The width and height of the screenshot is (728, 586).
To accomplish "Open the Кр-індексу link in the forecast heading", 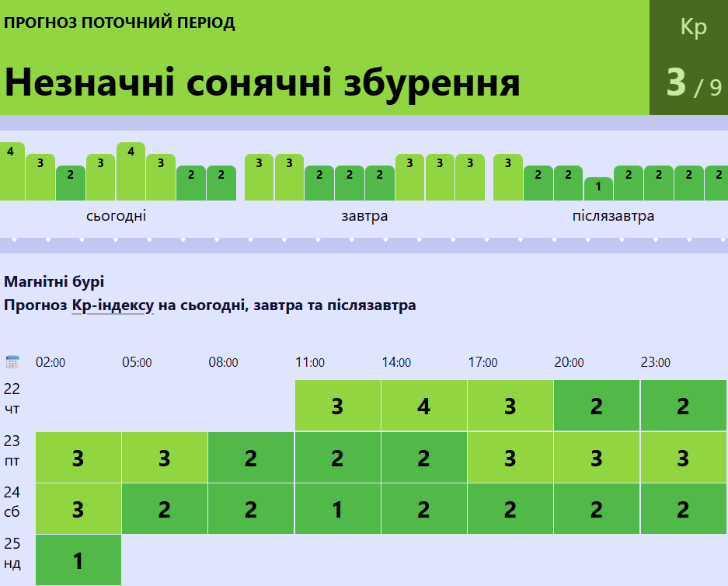I will 113,305.
